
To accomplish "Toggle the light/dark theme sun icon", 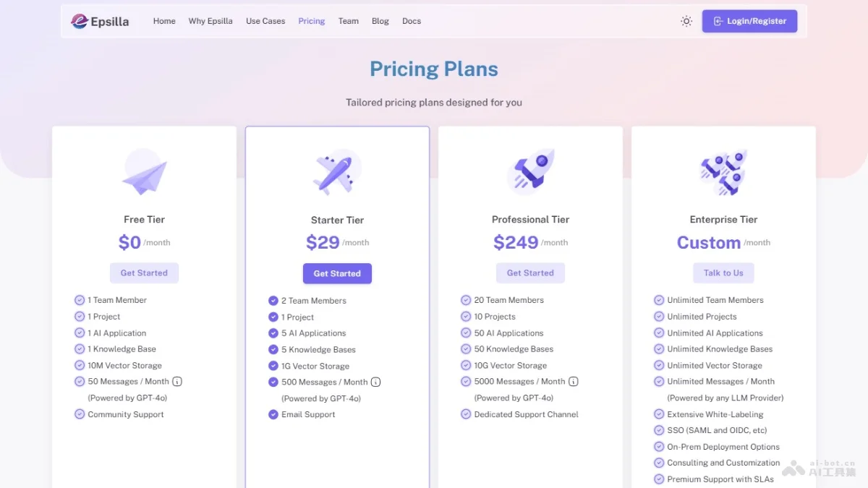I will pos(686,21).
